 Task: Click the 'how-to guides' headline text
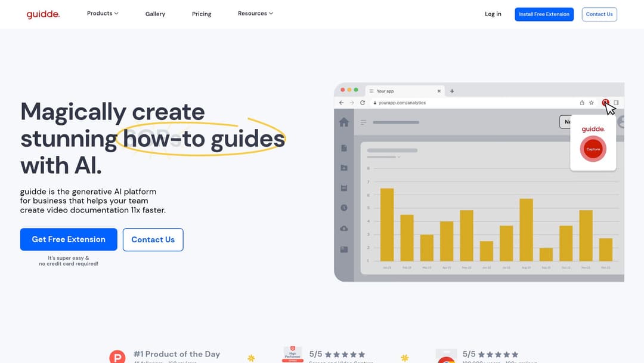pos(204,139)
